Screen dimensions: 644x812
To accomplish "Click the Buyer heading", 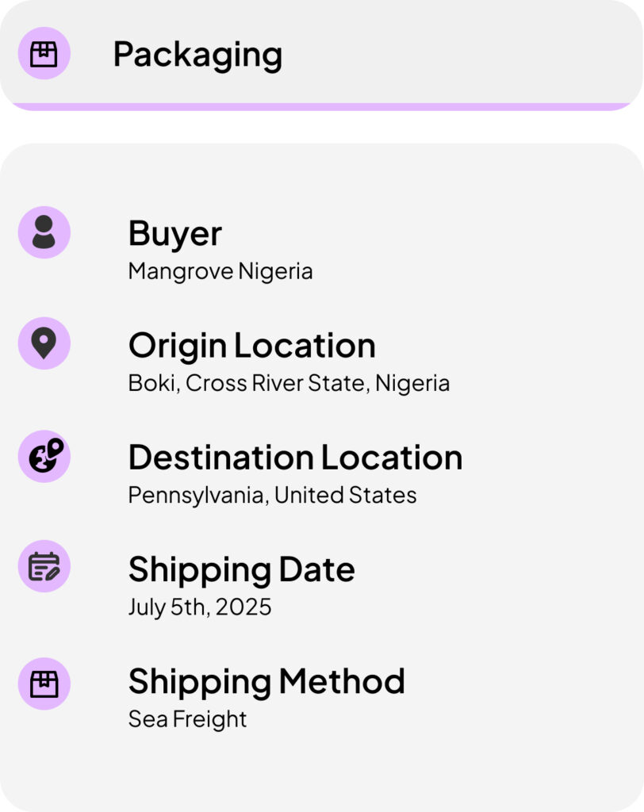I will click(175, 234).
